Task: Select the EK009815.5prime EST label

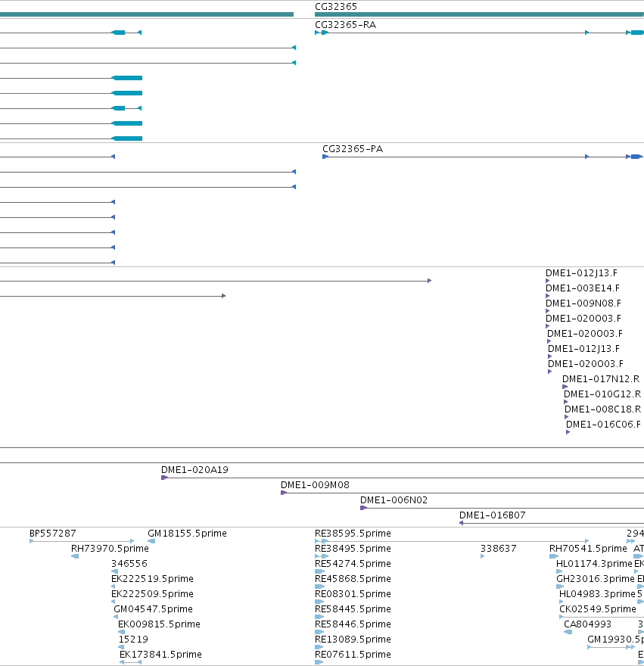Action: (159, 624)
